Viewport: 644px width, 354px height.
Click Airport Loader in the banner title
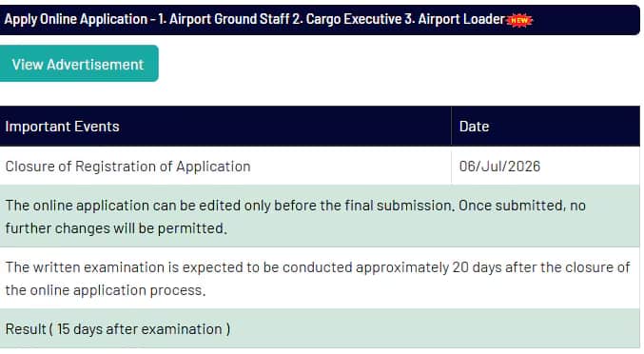461,19
